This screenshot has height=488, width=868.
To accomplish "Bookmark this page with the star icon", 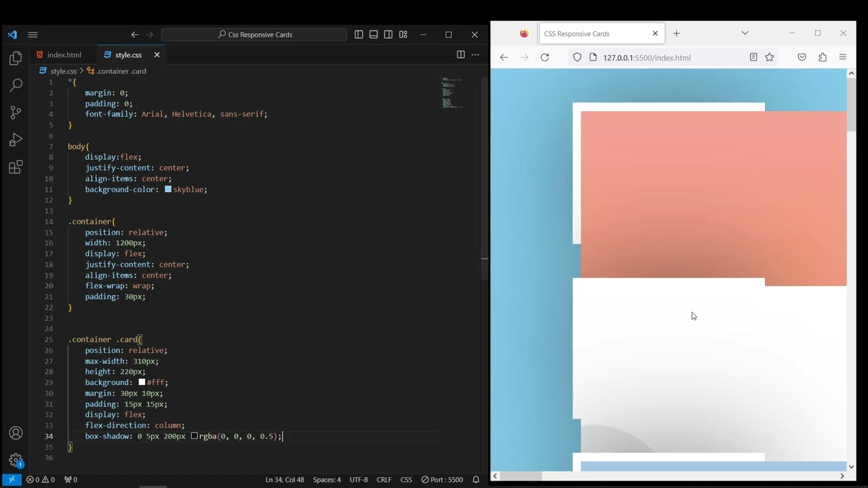I will pos(770,58).
